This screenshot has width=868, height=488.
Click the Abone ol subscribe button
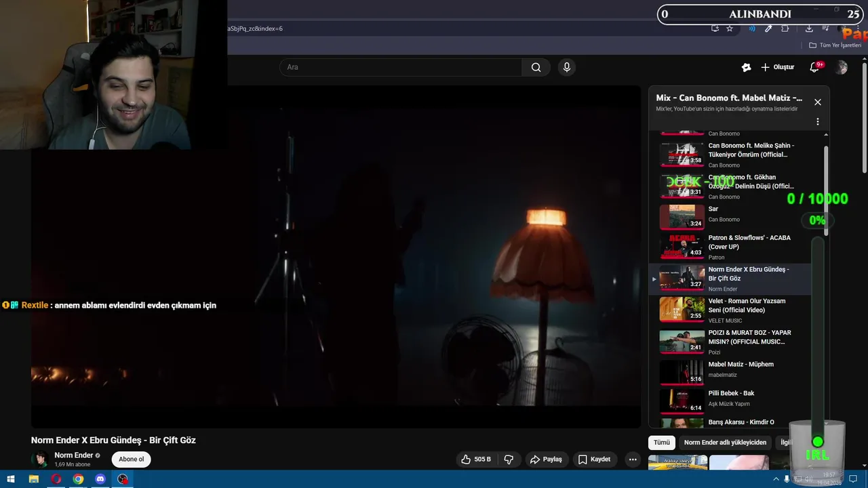coord(131,460)
